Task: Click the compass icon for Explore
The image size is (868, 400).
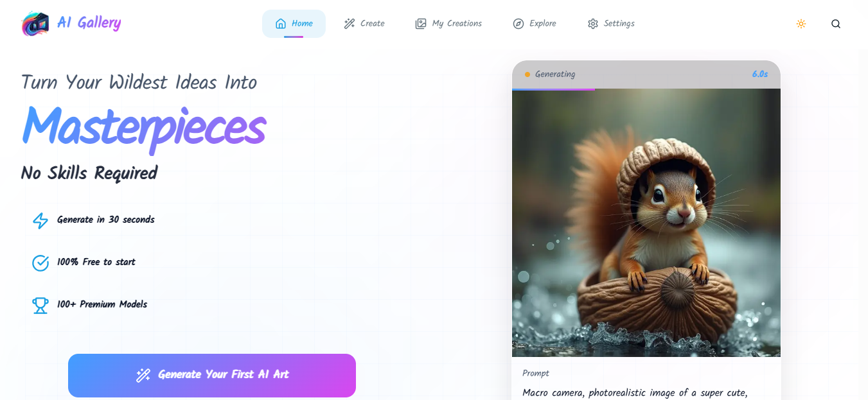Action: 518,24
